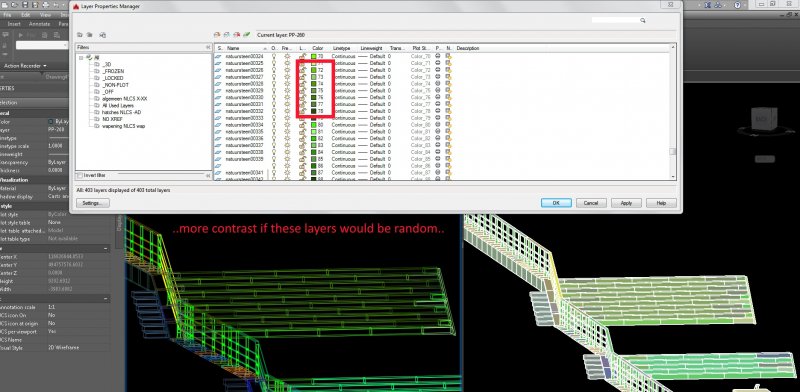Click the green color swatch numbered 80
This screenshot has width=800, height=392.
click(314, 125)
